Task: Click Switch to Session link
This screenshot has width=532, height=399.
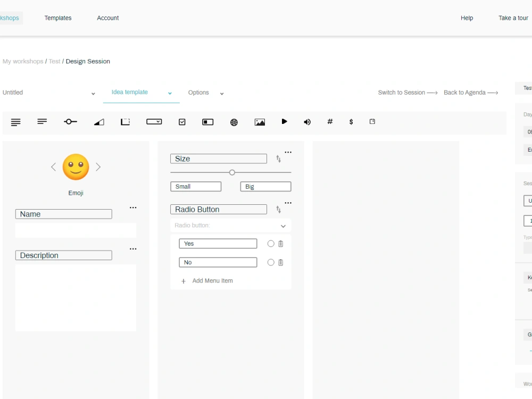Action: coord(408,93)
